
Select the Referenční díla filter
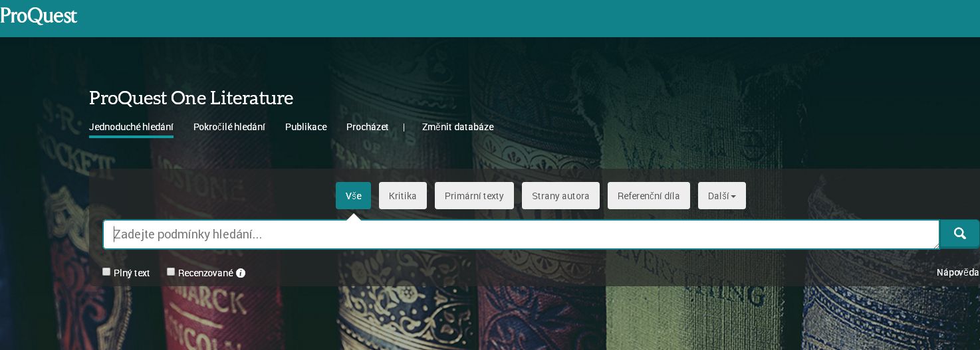pos(649,196)
